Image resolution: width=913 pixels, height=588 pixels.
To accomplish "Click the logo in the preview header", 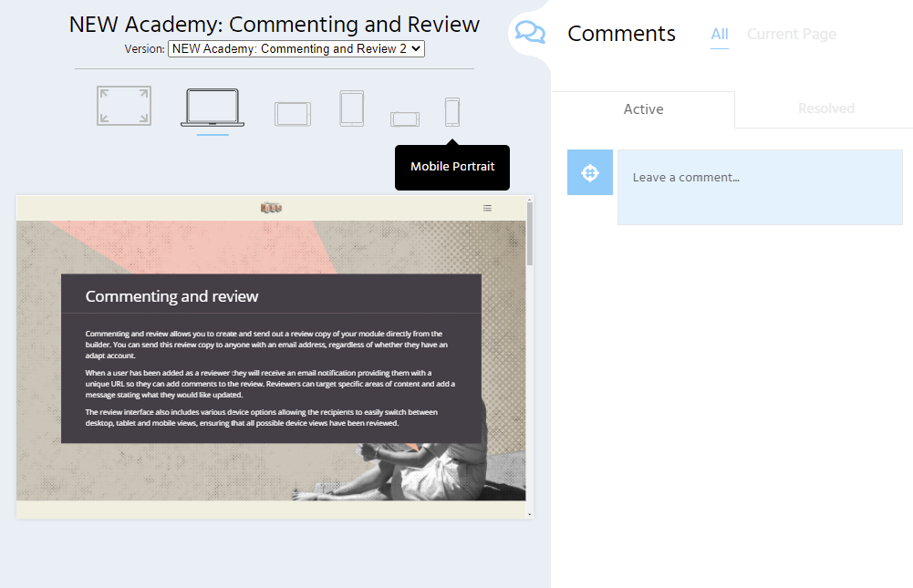I will click(x=271, y=208).
